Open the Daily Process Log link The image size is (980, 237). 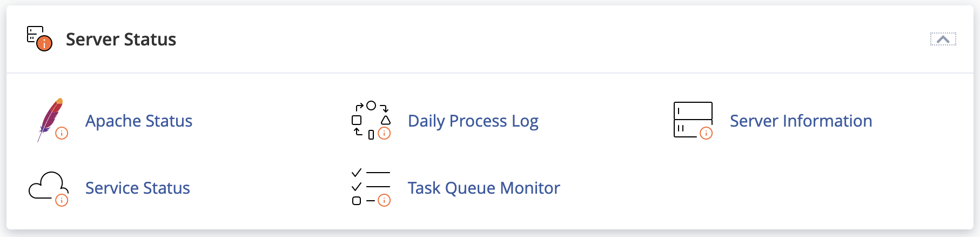(x=473, y=121)
